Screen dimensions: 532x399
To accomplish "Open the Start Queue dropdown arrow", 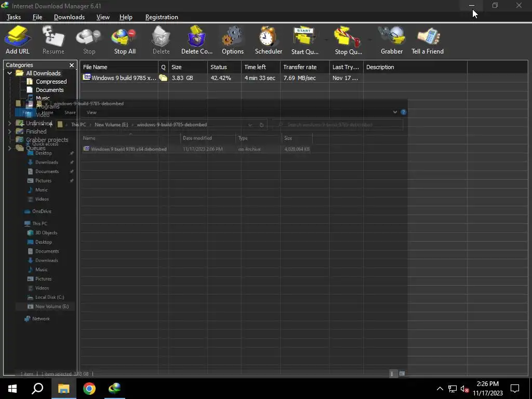I will tap(326, 39).
